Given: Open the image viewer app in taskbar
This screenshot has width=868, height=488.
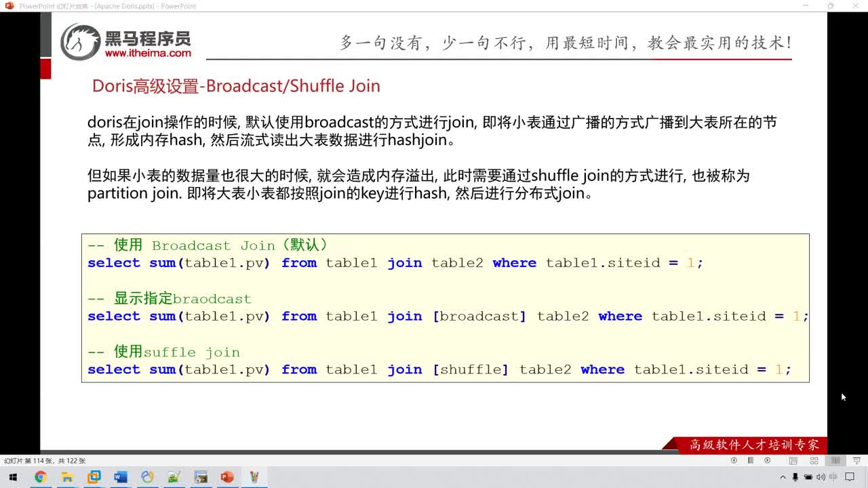Looking at the screenshot, I should pos(201,477).
